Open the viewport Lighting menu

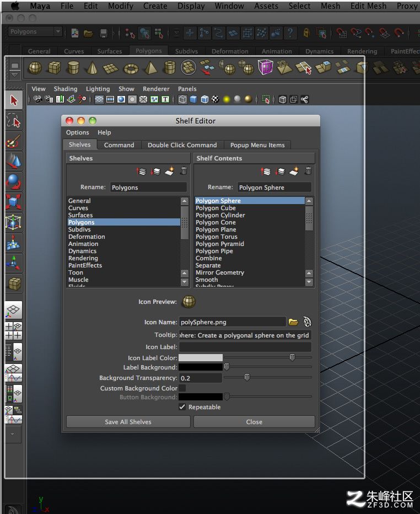click(x=98, y=89)
